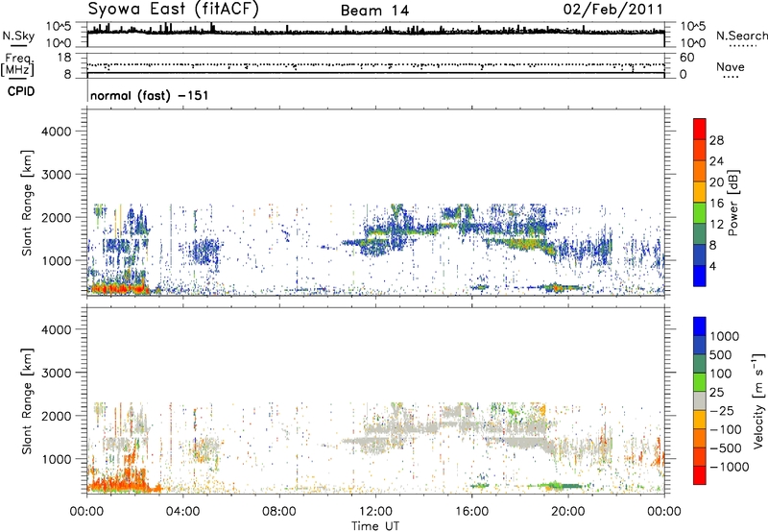768x532 pixels.
Task: Select the "Velocity [m s-1]" colorbar title
Action: click(758, 400)
